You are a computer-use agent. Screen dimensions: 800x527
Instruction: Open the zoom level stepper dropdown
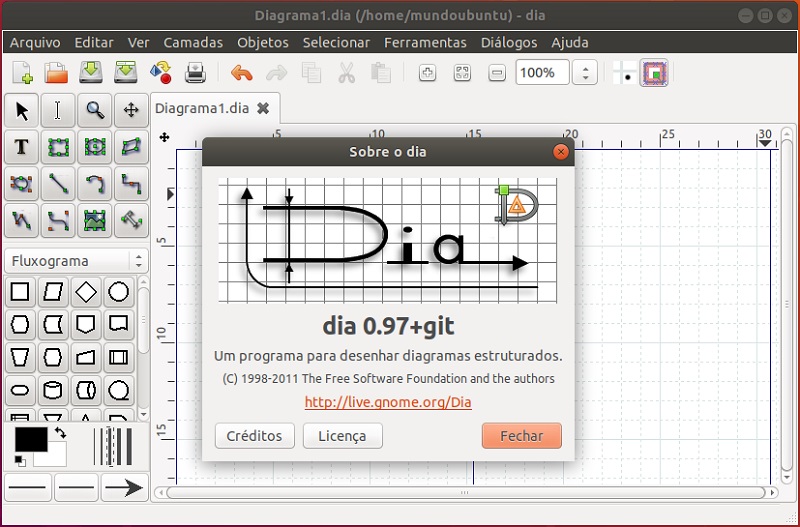pos(585,72)
